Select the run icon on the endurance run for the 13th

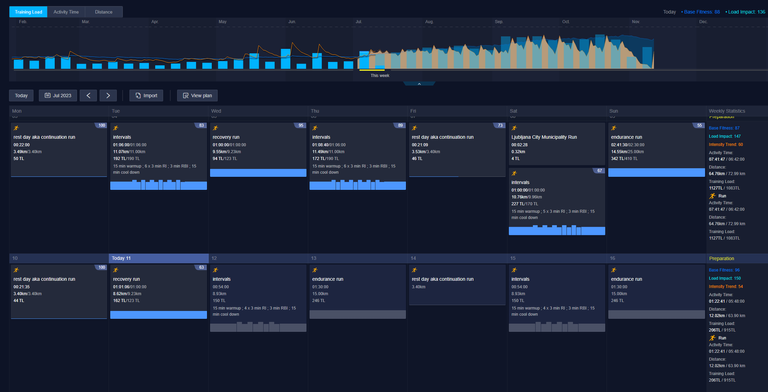point(314,270)
